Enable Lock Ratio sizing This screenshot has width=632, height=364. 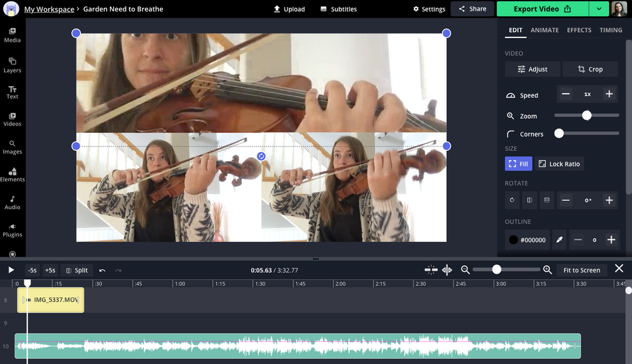click(560, 164)
